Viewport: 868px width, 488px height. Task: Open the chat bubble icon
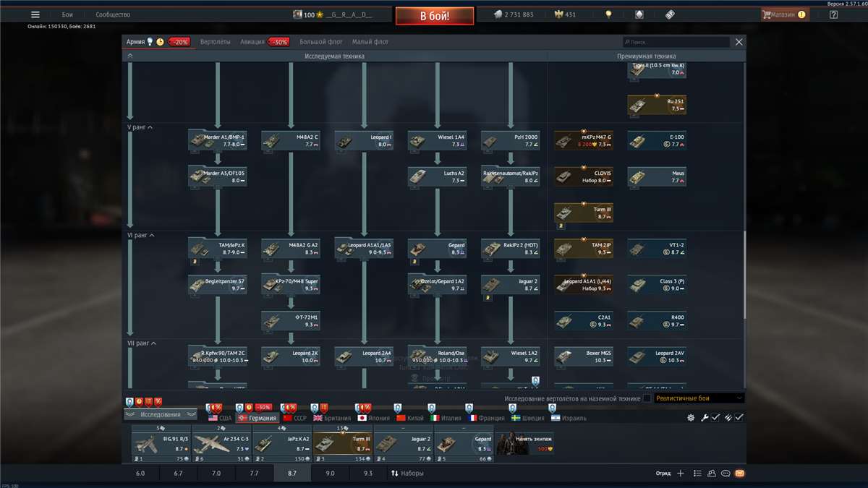[726, 474]
